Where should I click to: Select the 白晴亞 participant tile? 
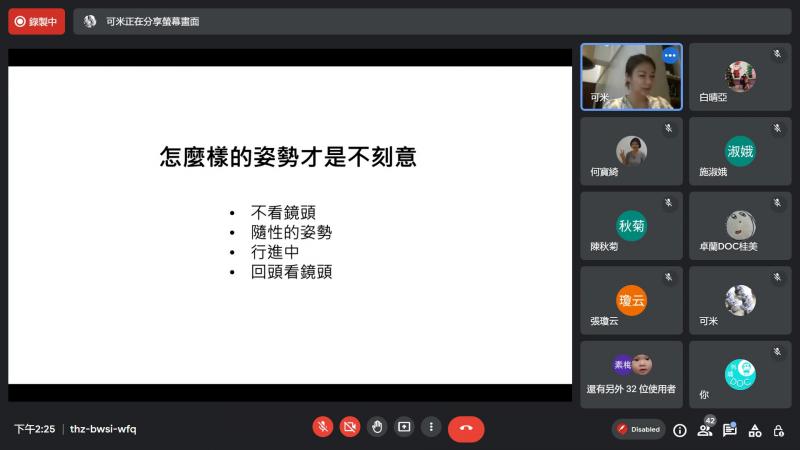740,77
